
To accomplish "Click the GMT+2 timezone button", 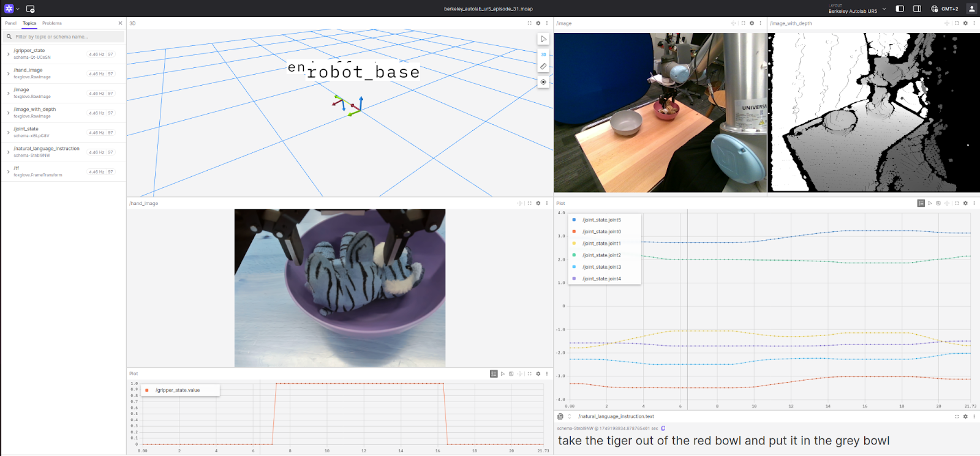I will click(x=944, y=9).
